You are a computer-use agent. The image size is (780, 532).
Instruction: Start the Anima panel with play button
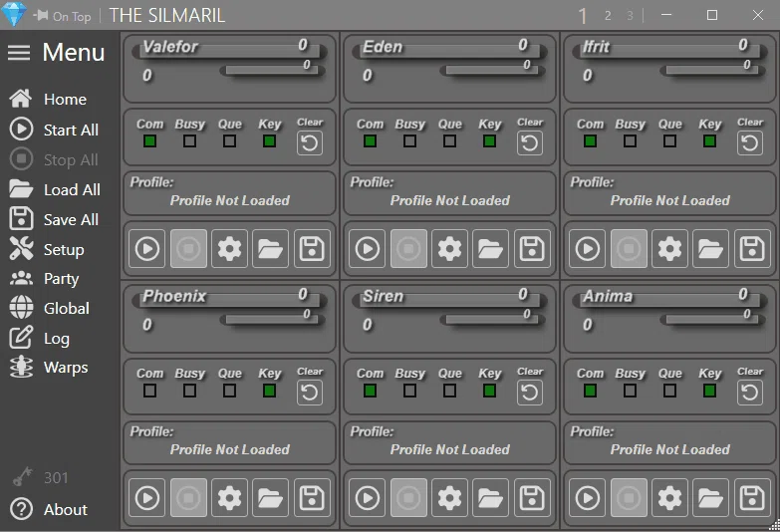tap(588, 498)
